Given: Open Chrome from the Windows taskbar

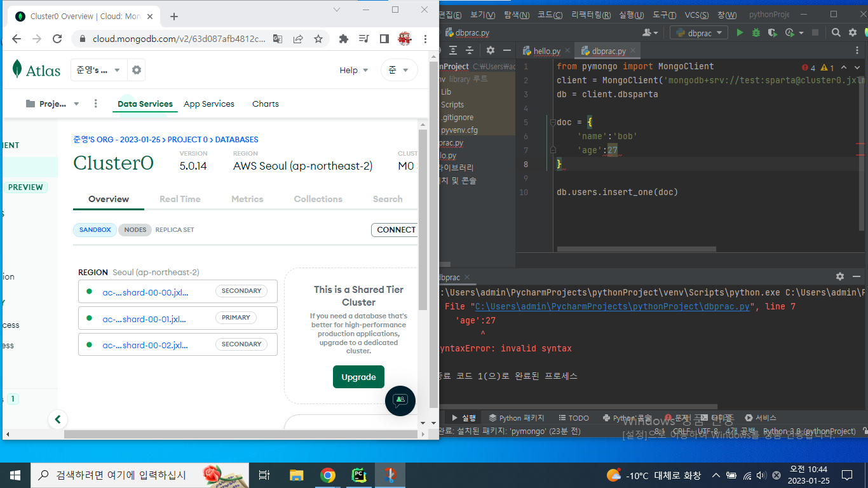Looking at the screenshot, I should coord(327,475).
